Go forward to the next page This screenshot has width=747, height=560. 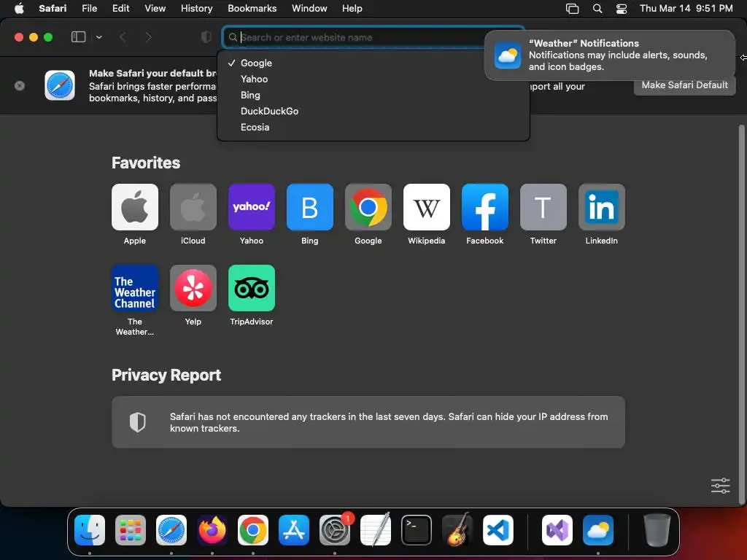[149, 37]
